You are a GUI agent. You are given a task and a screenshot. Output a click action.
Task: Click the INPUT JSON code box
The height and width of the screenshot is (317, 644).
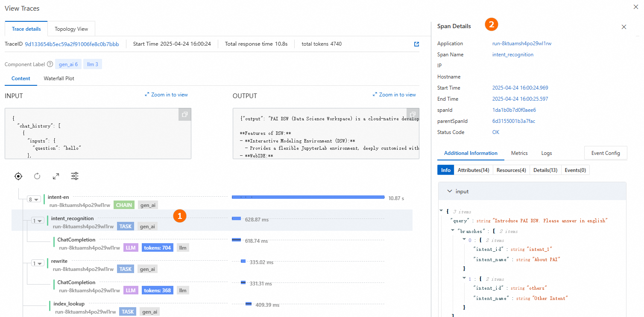pos(98,134)
